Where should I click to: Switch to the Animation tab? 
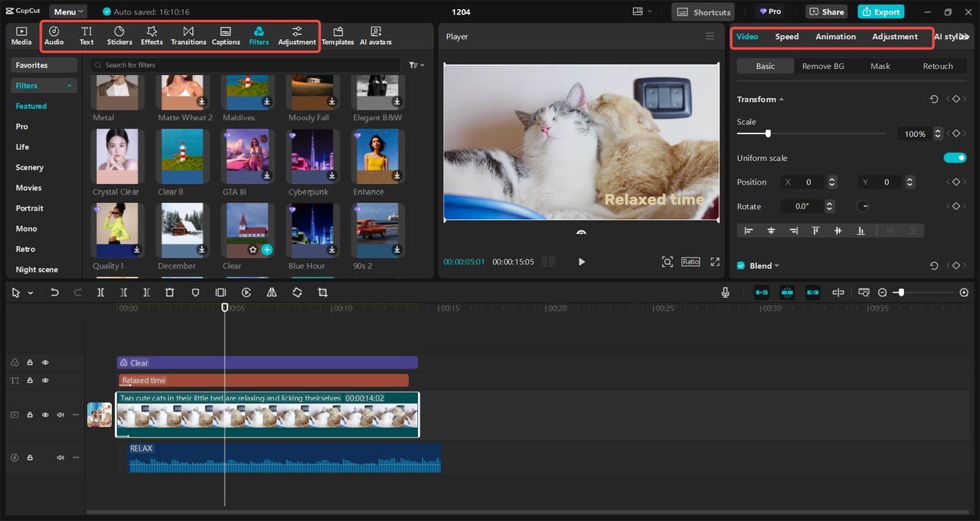(x=835, y=37)
